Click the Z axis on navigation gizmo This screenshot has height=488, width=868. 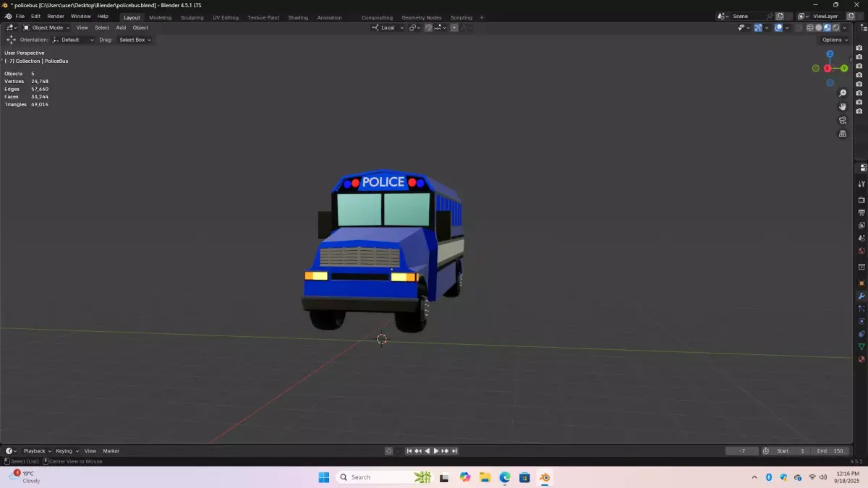click(x=830, y=54)
